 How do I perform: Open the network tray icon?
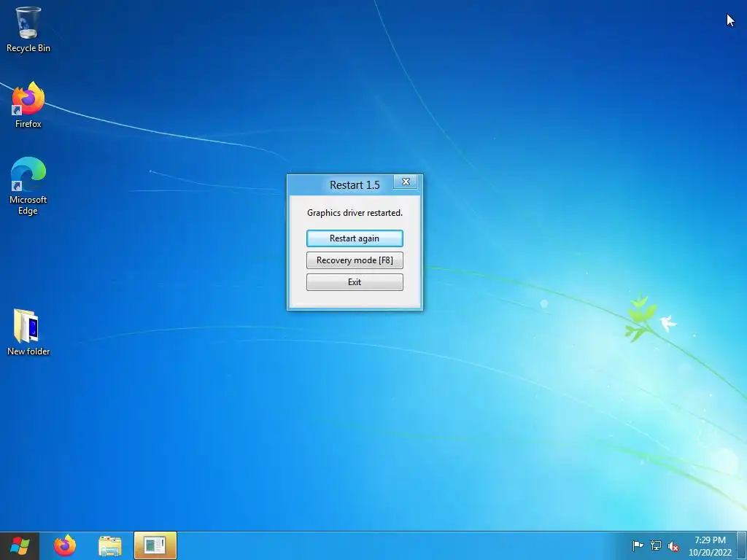656,545
